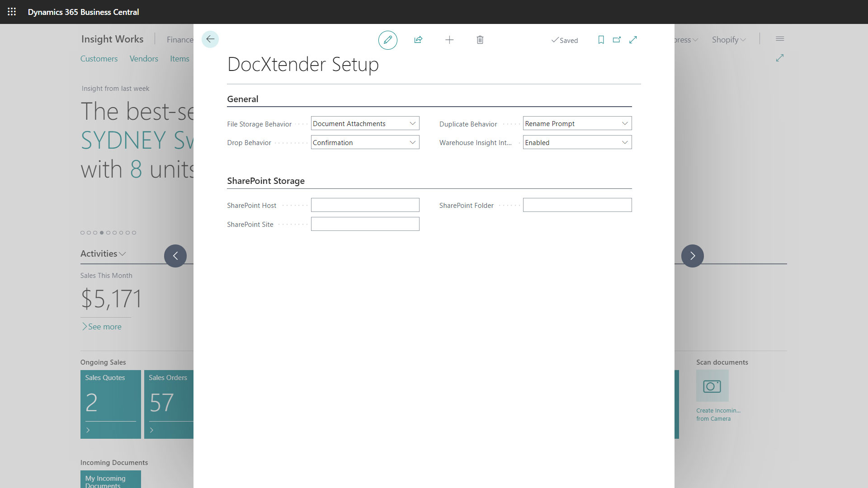Click the Share icon in the page toolbar

(418, 40)
